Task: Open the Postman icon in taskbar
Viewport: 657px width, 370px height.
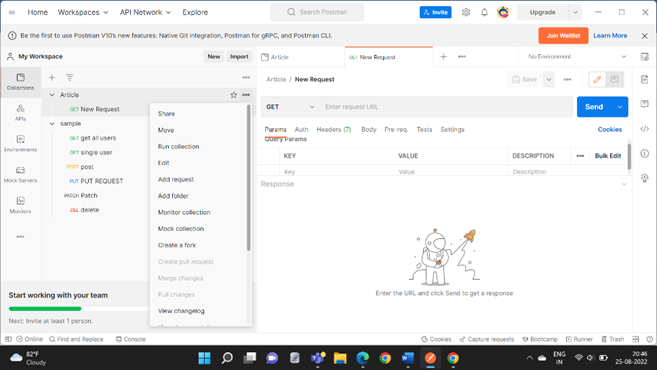Action: click(x=430, y=358)
